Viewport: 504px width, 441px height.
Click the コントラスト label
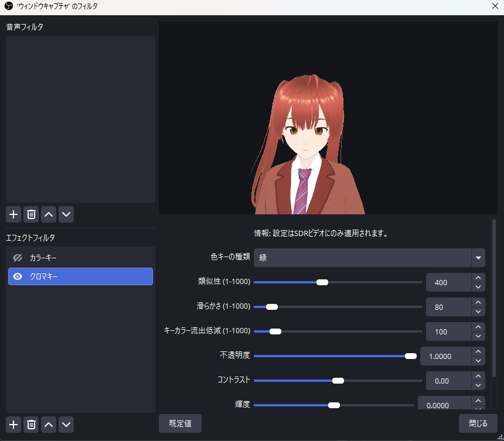[234, 380]
